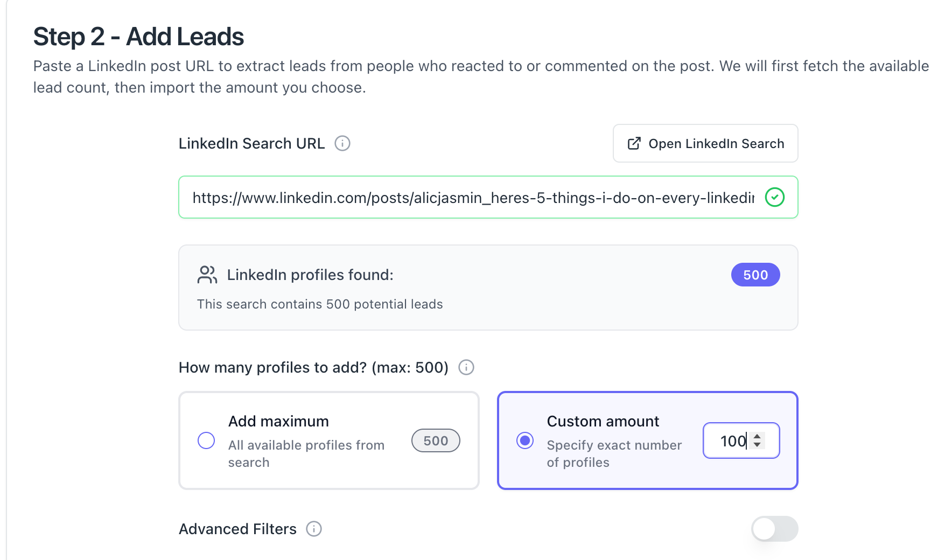The height and width of the screenshot is (560, 952).
Task: Click the Custom amount option title
Action: pyautogui.click(x=603, y=421)
